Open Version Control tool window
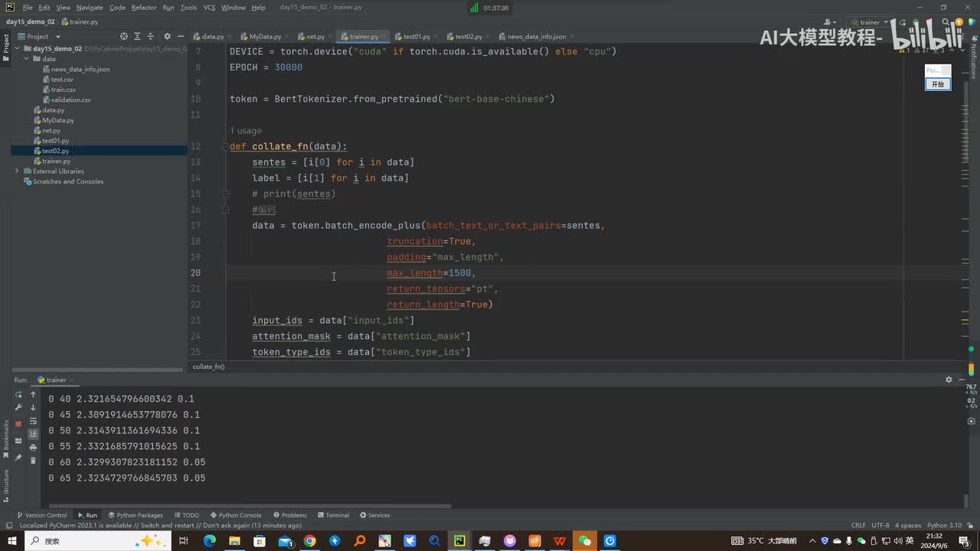 click(x=42, y=515)
